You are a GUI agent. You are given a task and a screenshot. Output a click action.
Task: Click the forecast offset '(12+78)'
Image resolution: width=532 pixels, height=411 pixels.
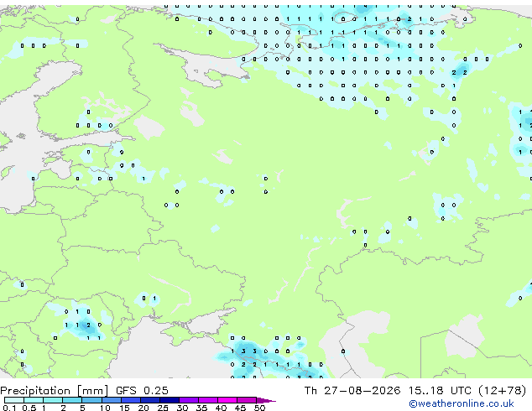tap(503, 391)
